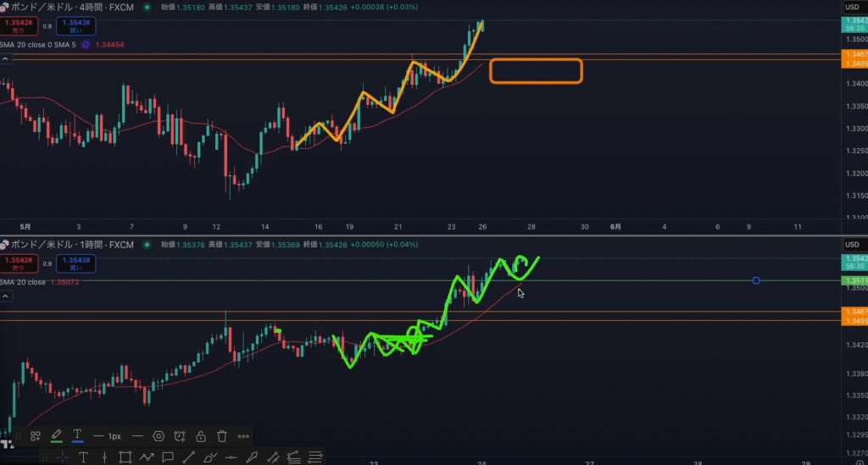Click the buy button on the 4-hour chart
The width and height of the screenshot is (868, 465).
[75, 26]
